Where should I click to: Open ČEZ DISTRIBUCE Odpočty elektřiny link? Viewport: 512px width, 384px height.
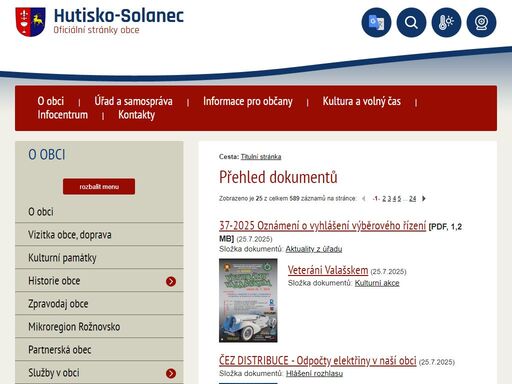click(x=318, y=361)
